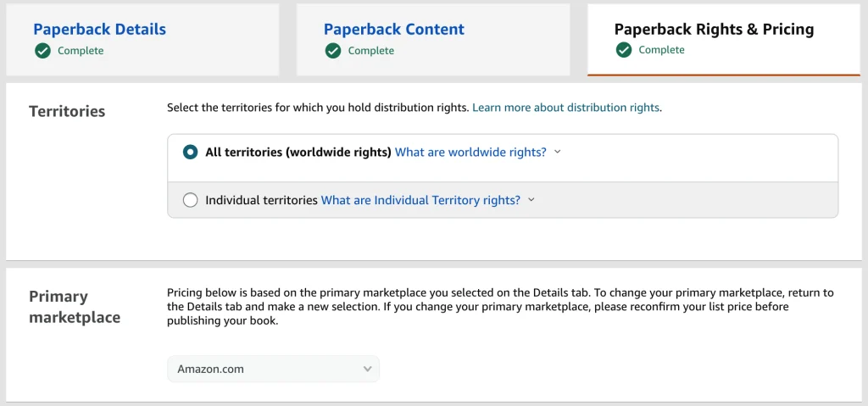Open the Paperback Rights & Pricing tab
Image resolution: width=868 pixels, height=406 pixels.
coord(724,39)
